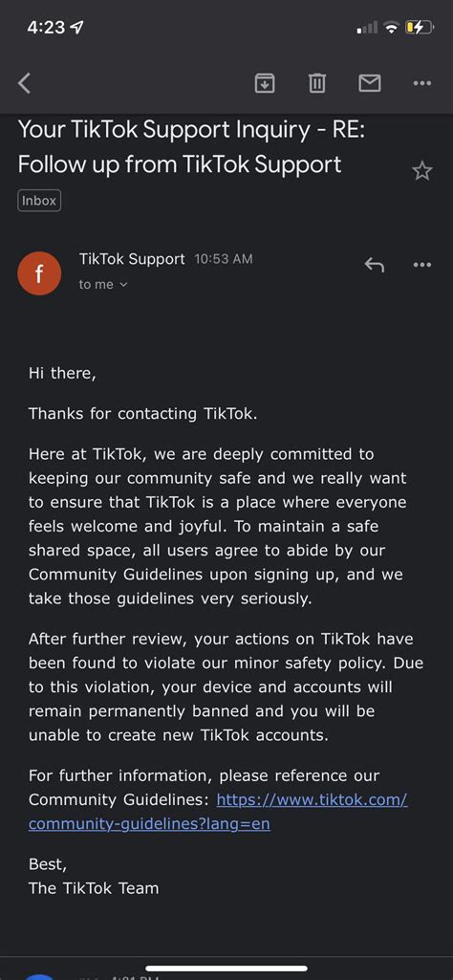Viewport: 453px width, 980px height.
Task: Tap the reply arrow icon
Action: coord(374,265)
